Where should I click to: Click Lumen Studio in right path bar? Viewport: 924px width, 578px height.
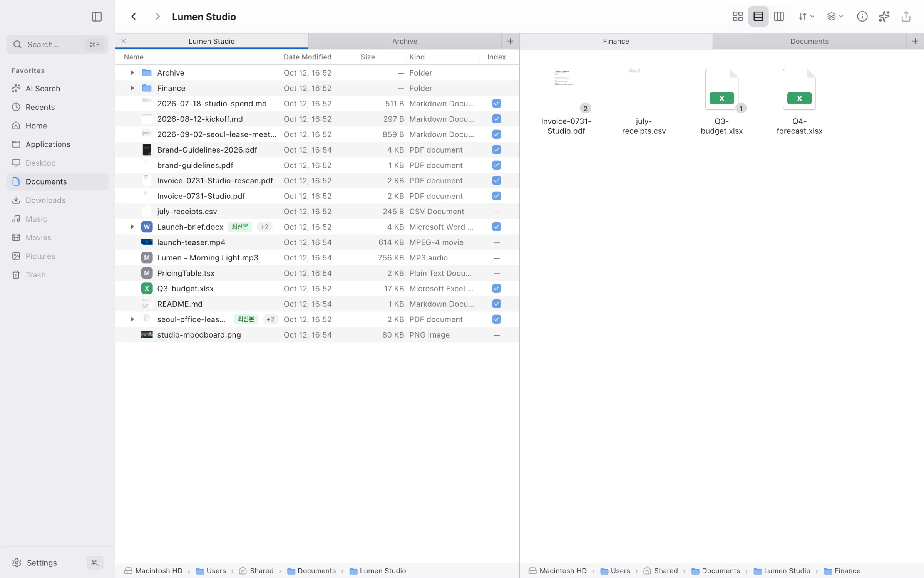782,571
